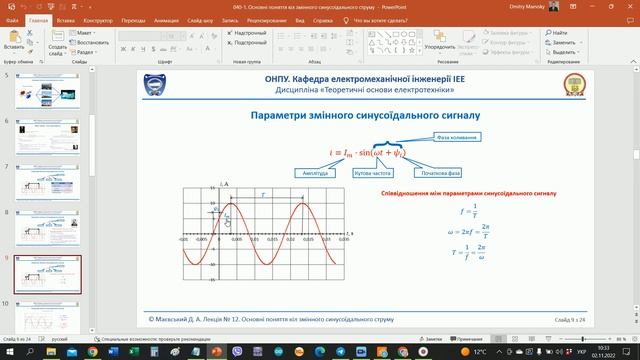The image size is (640, 360).
Task: Switch to the Слайд-шоу (Slide Show) tab
Action: pos(200,20)
